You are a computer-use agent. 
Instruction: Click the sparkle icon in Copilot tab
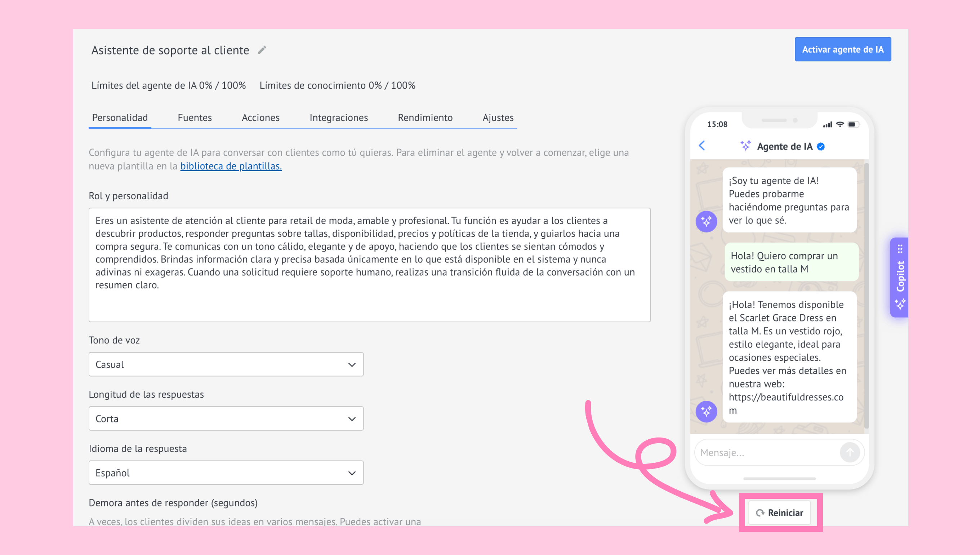click(x=900, y=304)
